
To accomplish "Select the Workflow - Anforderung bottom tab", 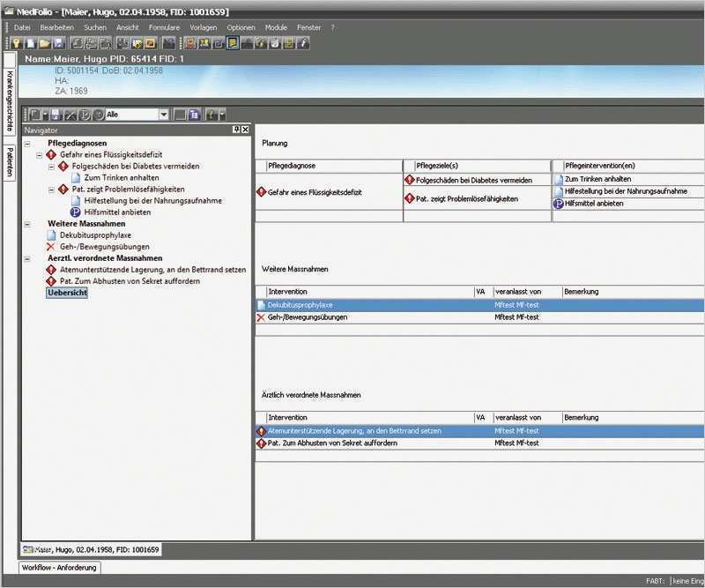I will click(x=60, y=568).
